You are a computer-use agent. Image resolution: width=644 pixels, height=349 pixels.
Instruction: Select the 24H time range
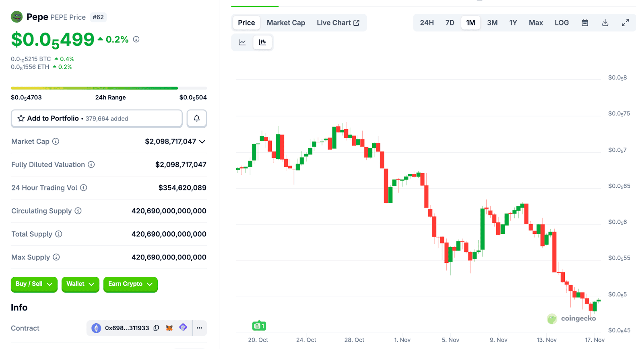[427, 23]
